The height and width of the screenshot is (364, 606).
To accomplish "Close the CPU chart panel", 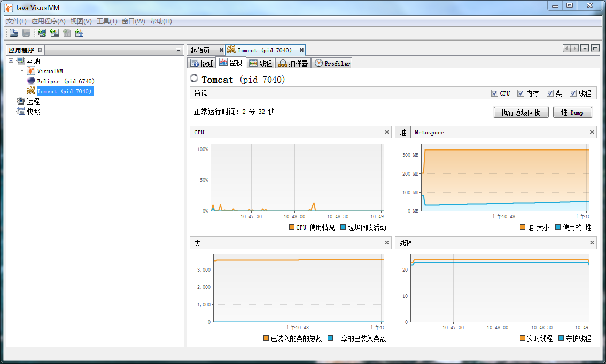I will tap(386, 132).
